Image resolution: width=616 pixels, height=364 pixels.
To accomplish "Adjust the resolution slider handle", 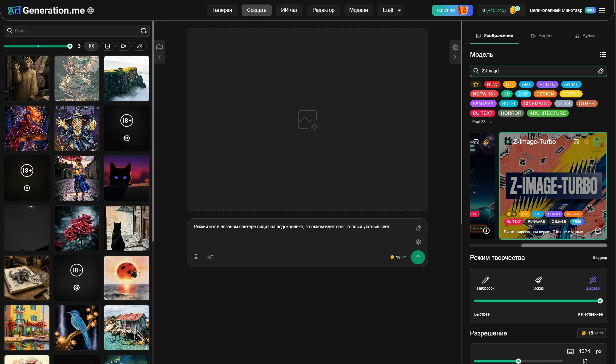I will pyautogui.click(x=518, y=361).
